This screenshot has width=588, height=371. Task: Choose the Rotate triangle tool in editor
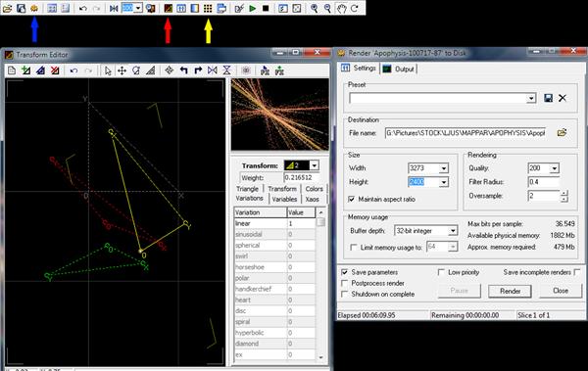[x=136, y=70]
